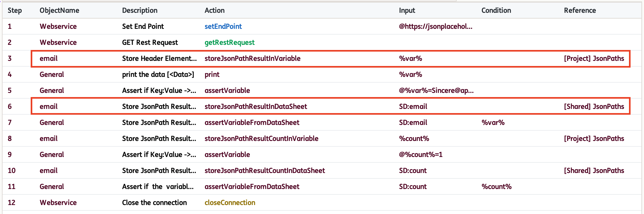Select email object in step 6
644x214 pixels.
(49, 106)
